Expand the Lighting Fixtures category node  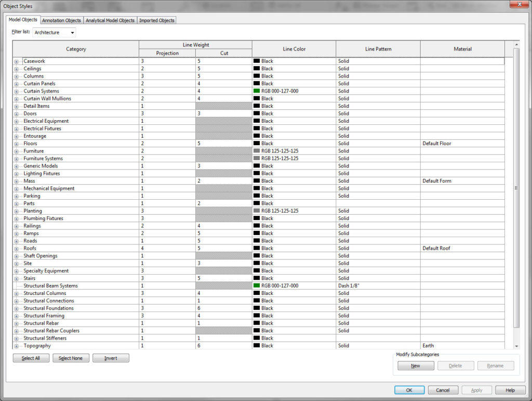coord(16,174)
